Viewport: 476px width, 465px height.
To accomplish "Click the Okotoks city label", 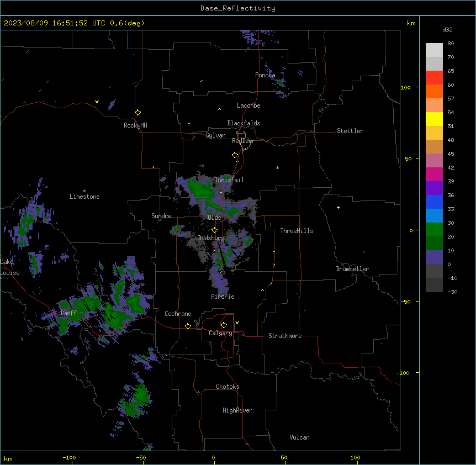I will (228, 387).
